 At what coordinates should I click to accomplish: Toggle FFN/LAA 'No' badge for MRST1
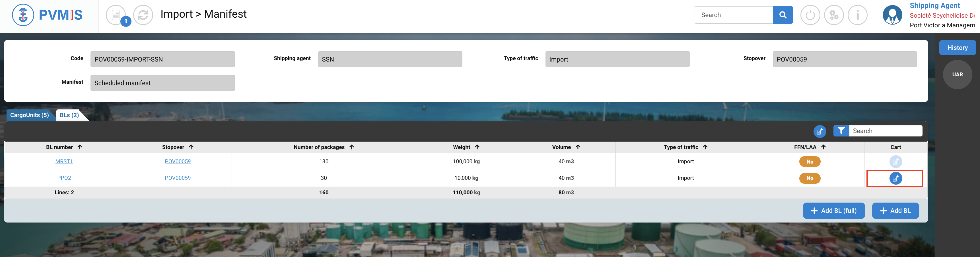coord(810,162)
